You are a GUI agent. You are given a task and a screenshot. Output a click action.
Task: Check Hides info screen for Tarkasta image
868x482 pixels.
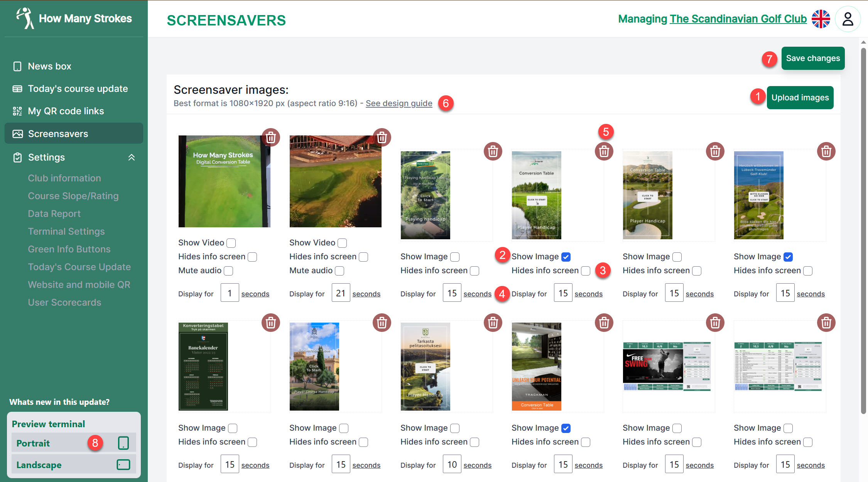click(x=475, y=442)
